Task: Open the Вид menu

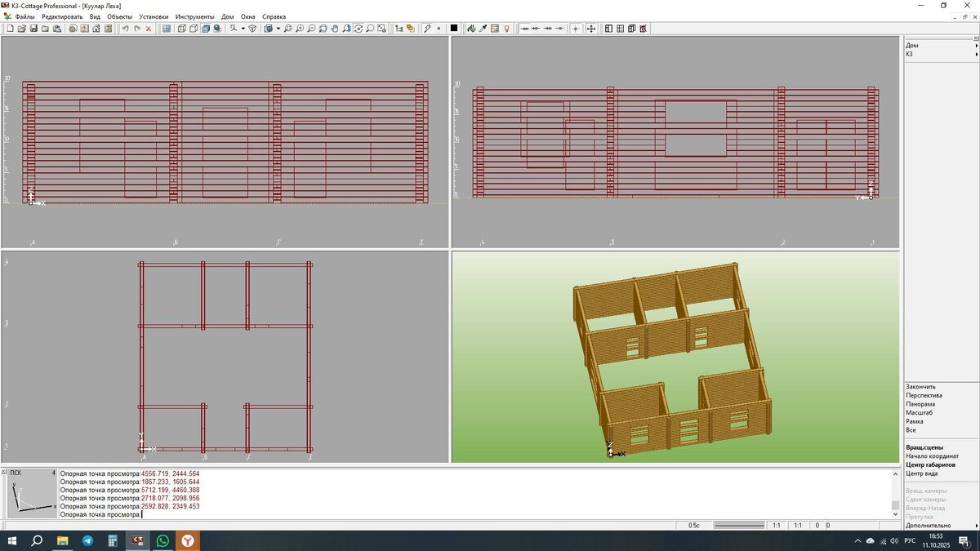Action: [x=95, y=16]
